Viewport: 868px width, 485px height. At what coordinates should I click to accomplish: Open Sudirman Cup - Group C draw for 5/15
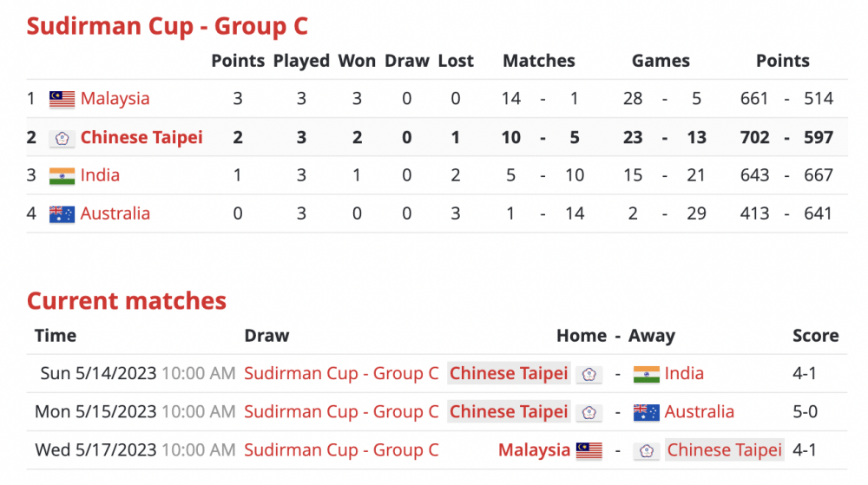pyautogui.click(x=341, y=412)
